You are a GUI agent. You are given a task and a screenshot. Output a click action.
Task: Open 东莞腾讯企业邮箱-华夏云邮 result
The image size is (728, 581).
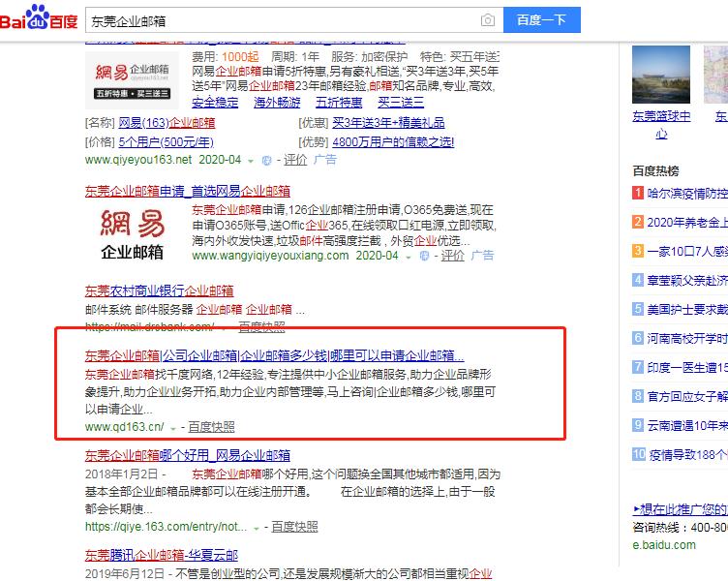coord(162,556)
